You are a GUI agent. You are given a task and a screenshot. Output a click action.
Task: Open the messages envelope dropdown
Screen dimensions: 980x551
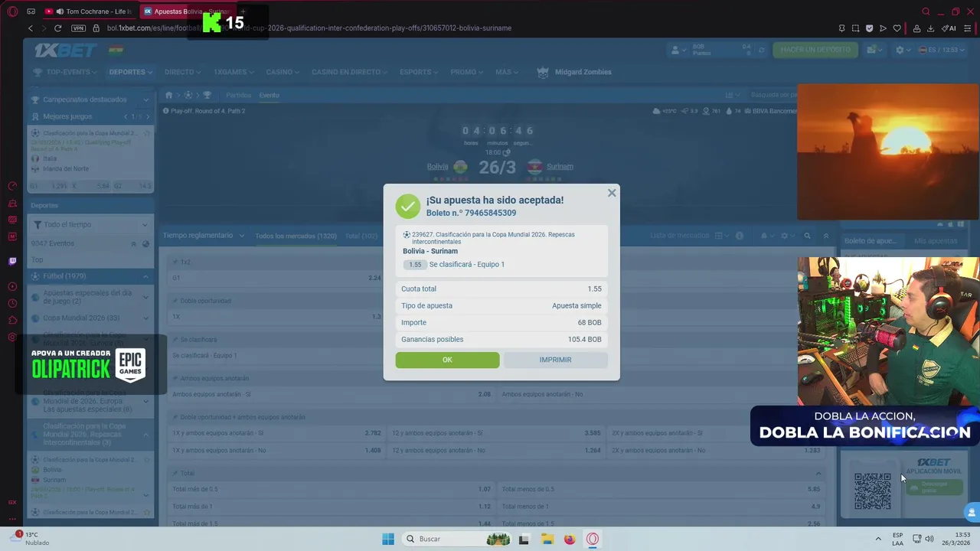874,50
